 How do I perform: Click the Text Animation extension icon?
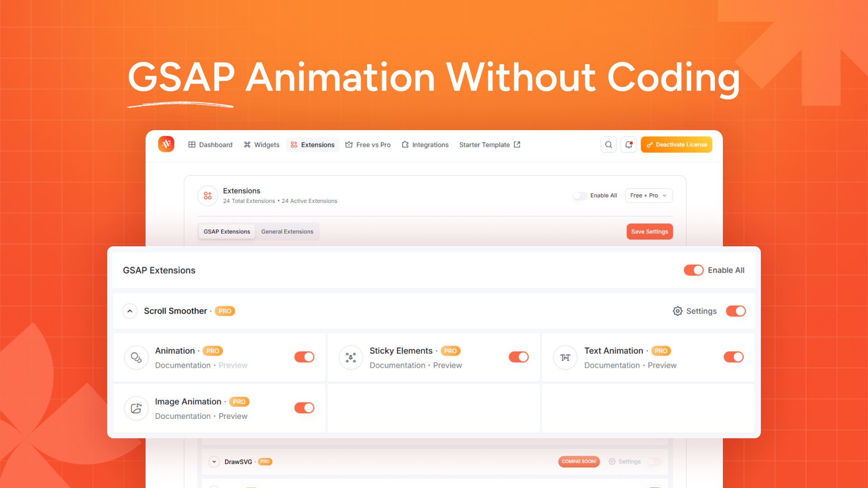pyautogui.click(x=565, y=357)
